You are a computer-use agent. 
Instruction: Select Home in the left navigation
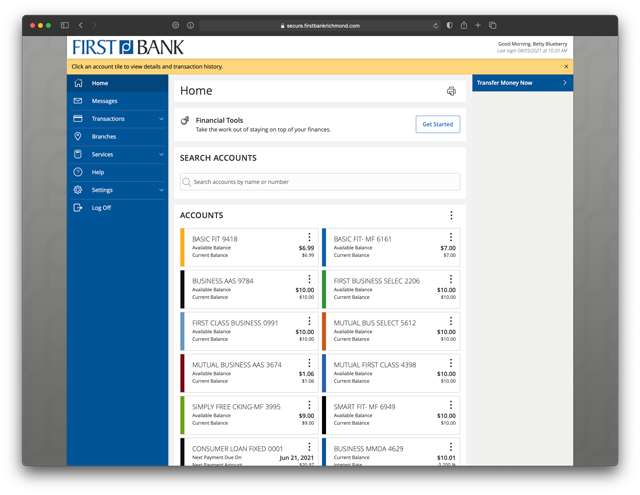(x=100, y=83)
